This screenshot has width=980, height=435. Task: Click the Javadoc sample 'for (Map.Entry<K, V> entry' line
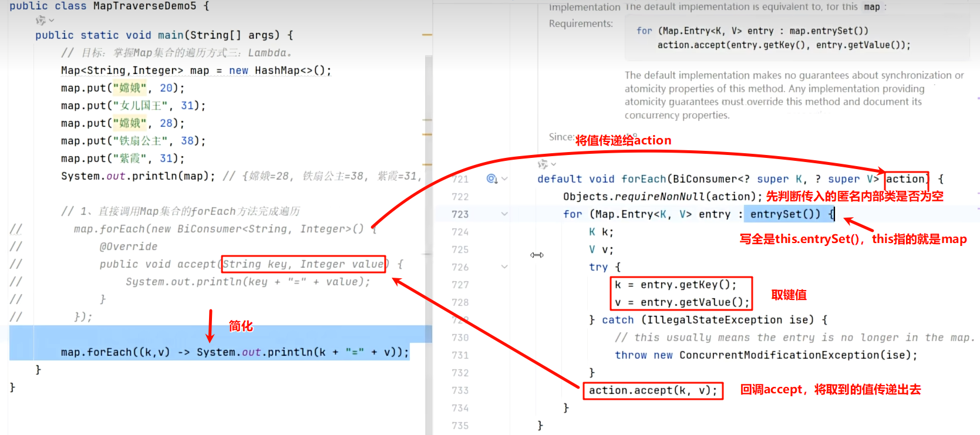point(753,31)
